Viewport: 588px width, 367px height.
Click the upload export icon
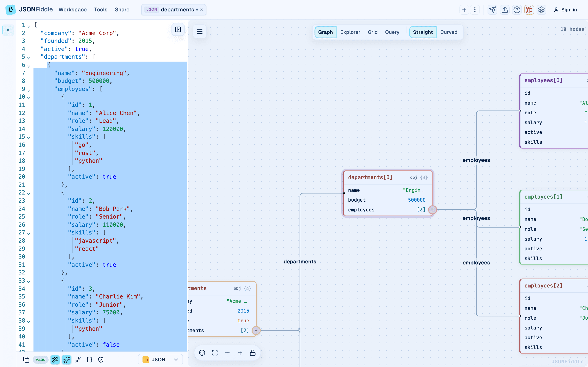tap(505, 10)
